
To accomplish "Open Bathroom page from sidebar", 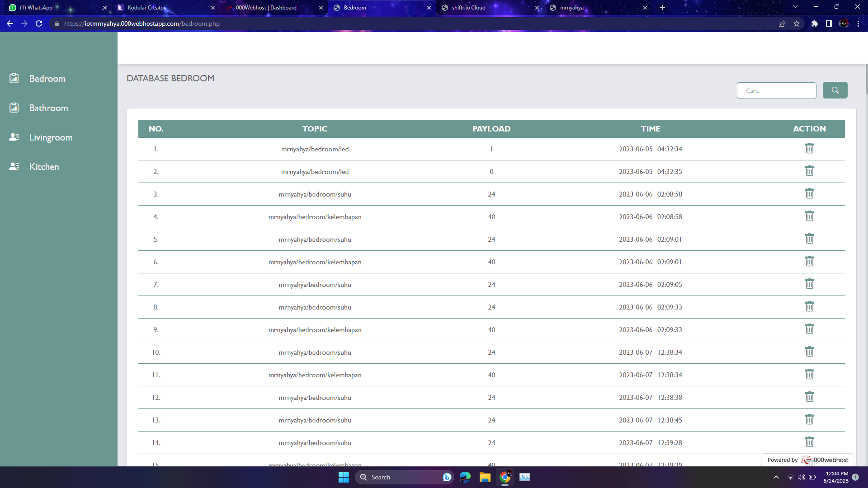I will [x=48, y=108].
